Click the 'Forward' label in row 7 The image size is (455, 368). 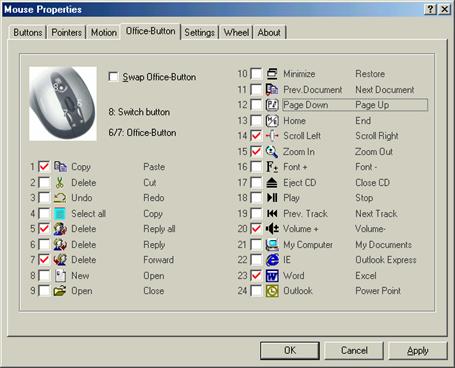click(x=159, y=260)
